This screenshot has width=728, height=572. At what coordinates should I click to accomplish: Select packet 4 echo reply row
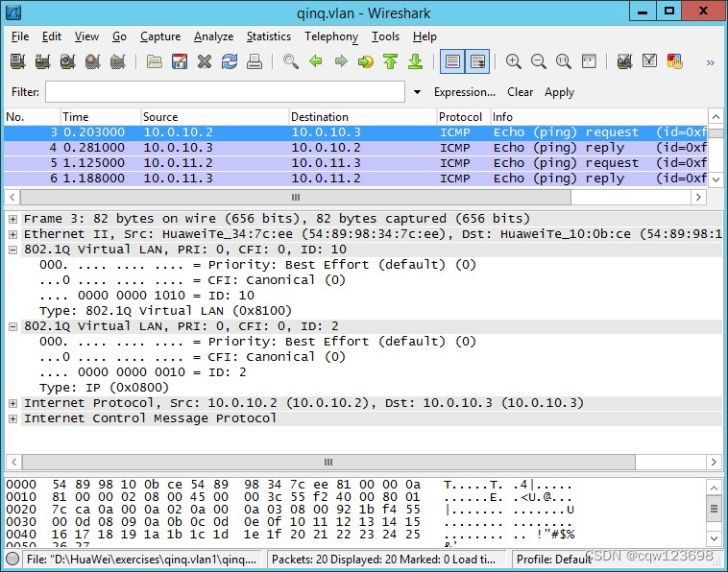pos(355,148)
